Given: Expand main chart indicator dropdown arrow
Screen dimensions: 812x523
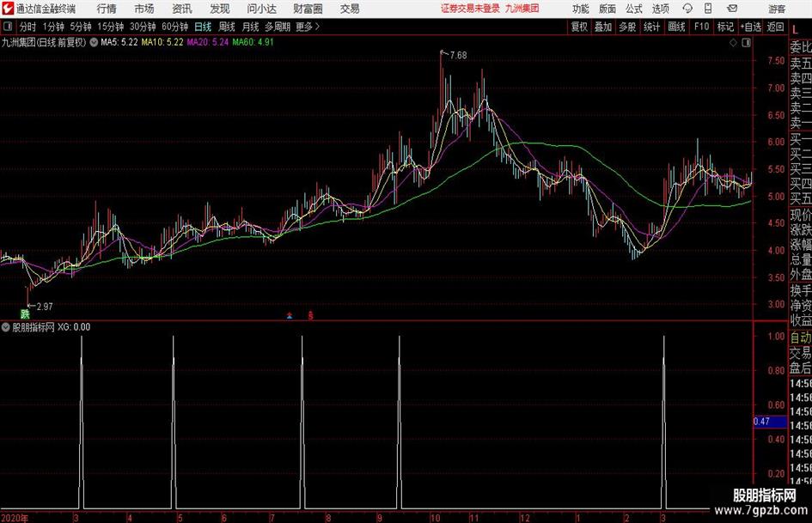Looking at the screenshot, I should 94,42.
